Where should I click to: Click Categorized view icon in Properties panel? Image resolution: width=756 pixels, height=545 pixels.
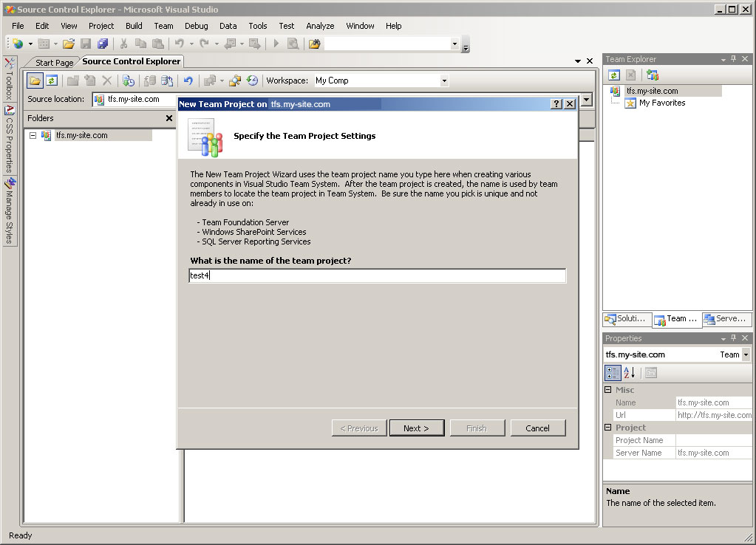[613, 372]
